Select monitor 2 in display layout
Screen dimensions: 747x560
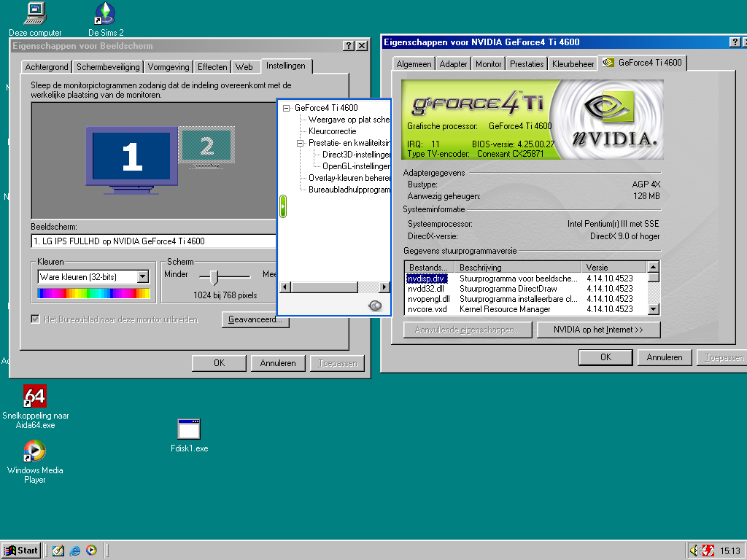[206, 147]
